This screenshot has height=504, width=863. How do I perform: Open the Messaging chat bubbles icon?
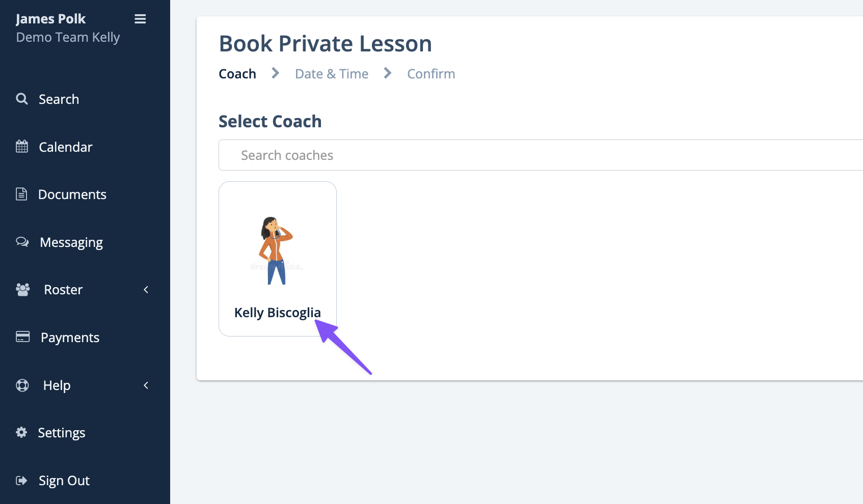tap(22, 242)
